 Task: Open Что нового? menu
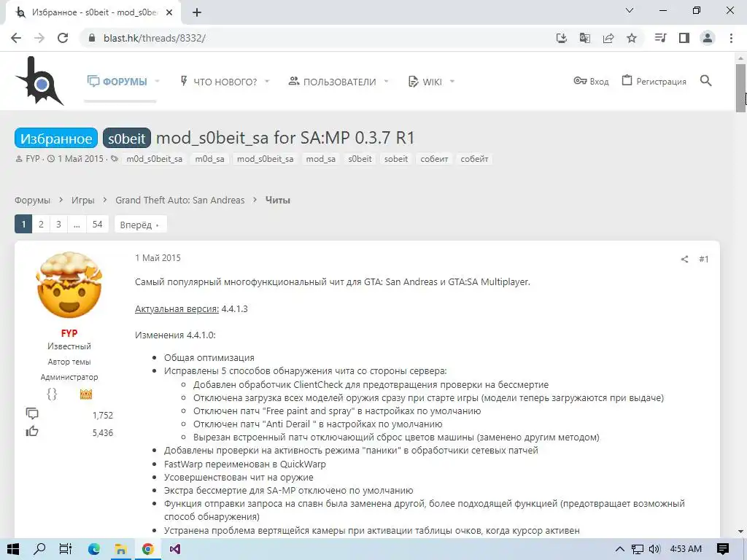pyautogui.click(x=217, y=82)
